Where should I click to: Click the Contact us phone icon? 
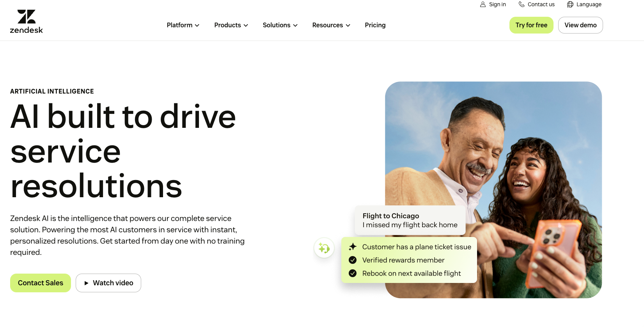click(522, 4)
